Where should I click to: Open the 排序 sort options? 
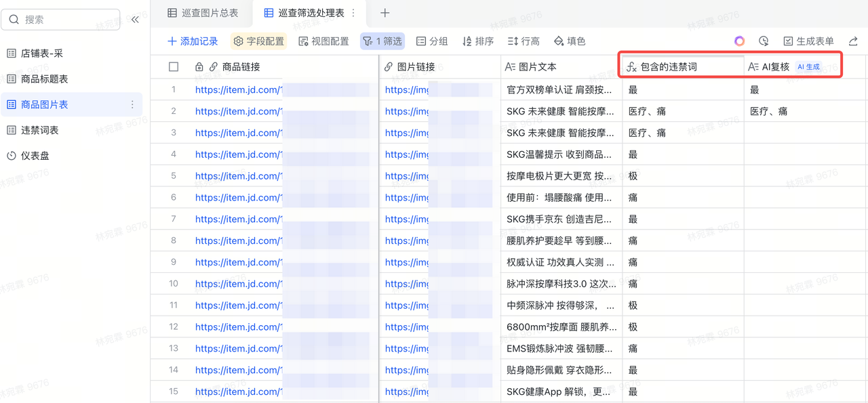pos(477,41)
